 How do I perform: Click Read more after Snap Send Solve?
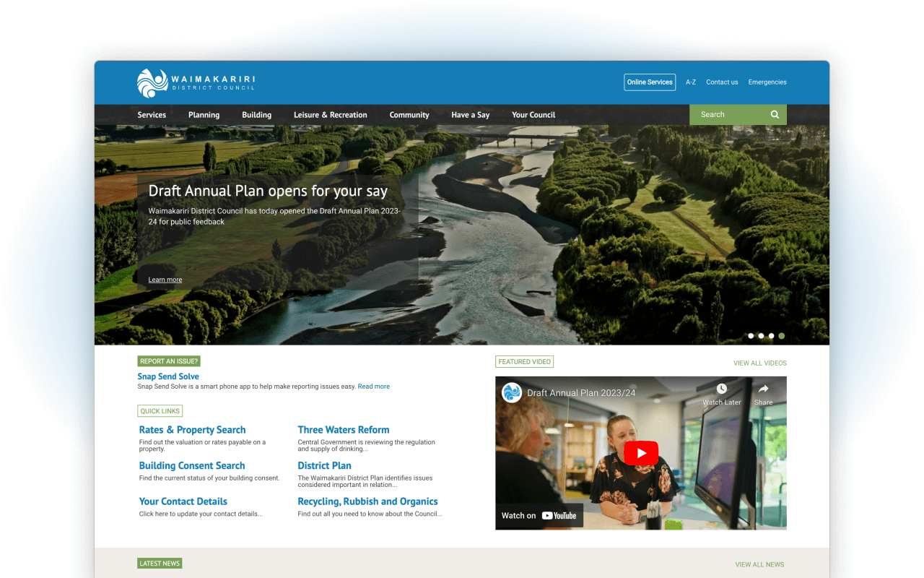tap(374, 387)
